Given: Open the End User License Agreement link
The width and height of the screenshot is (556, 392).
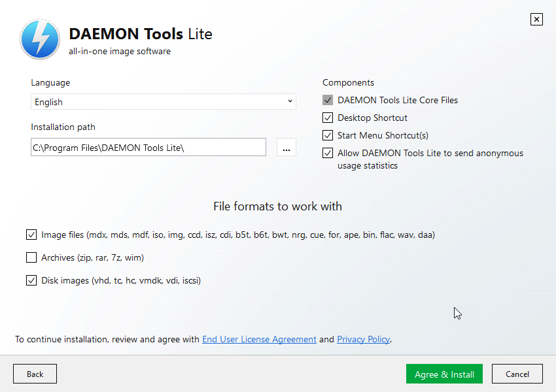Looking at the screenshot, I should coord(259,340).
